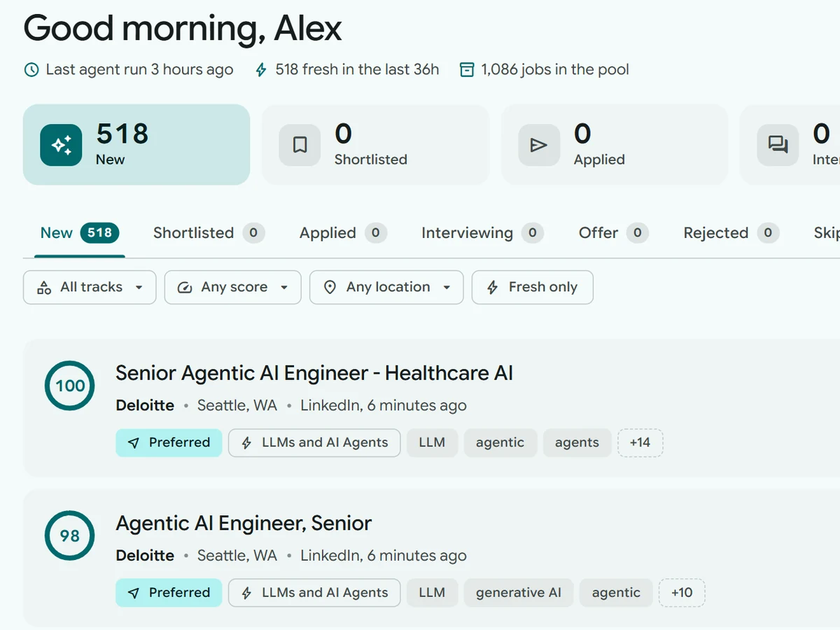Click Preferred badge on Agentic AI Engineer, Senior

click(169, 592)
